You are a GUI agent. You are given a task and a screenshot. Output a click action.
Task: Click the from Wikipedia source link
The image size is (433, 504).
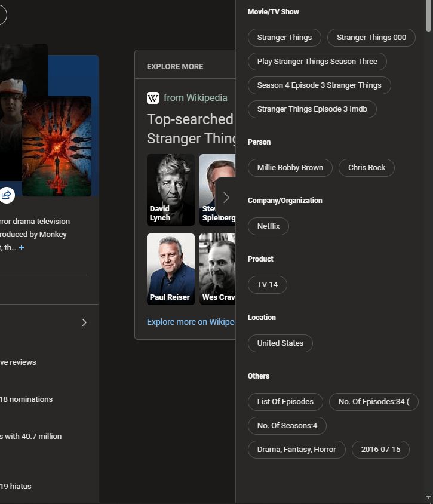tap(195, 98)
